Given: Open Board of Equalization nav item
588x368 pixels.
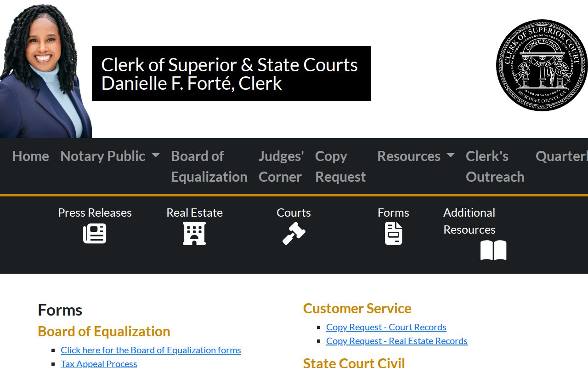Looking at the screenshot, I should tap(209, 166).
